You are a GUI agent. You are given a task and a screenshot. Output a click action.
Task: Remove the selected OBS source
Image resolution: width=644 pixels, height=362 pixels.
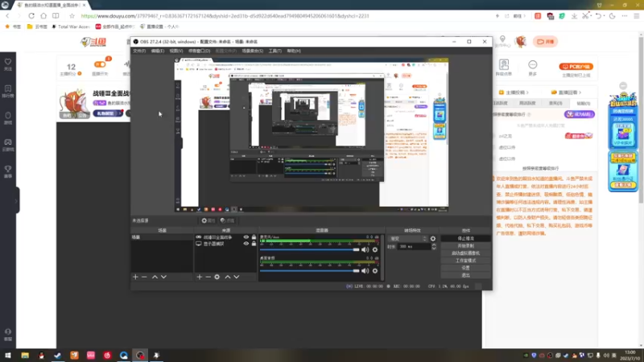pyautogui.click(x=208, y=277)
